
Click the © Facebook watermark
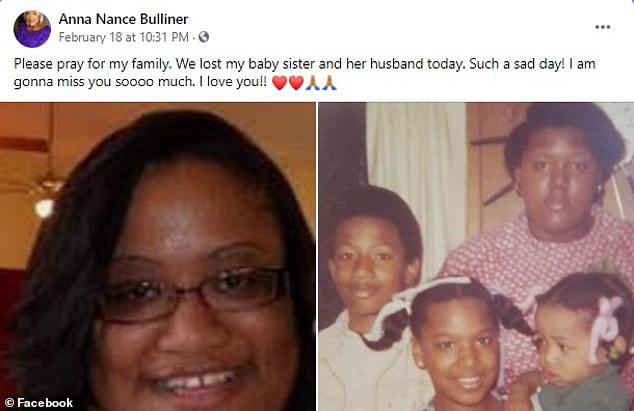click(x=39, y=403)
